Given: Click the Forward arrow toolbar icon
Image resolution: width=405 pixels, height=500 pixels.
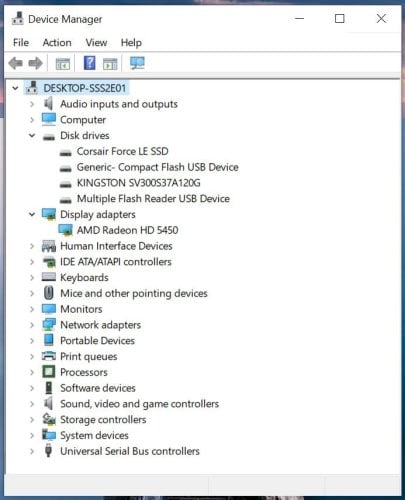Looking at the screenshot, I should (x=35, y=63).
